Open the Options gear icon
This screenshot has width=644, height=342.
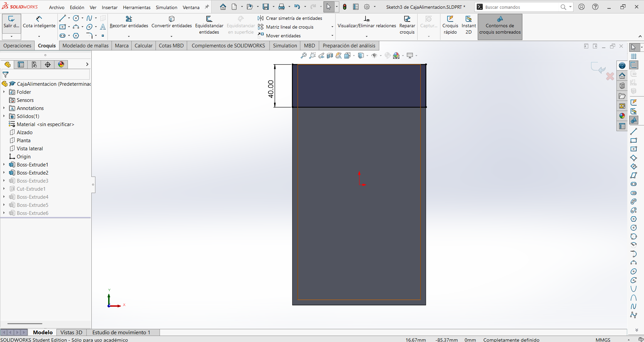pos(367,7)
